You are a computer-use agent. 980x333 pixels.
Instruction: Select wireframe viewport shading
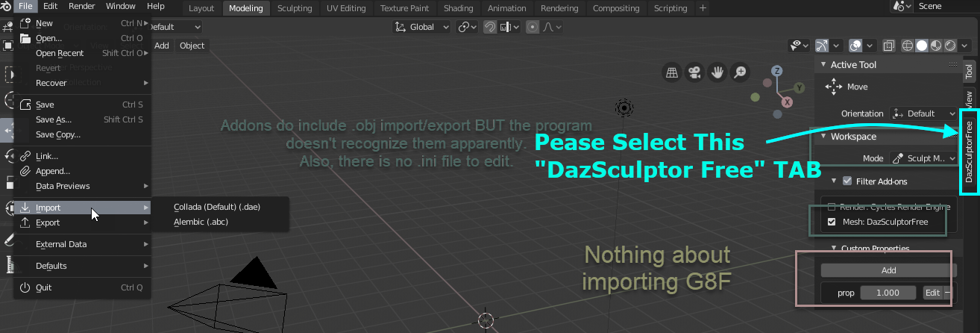[x=908, y=46]
